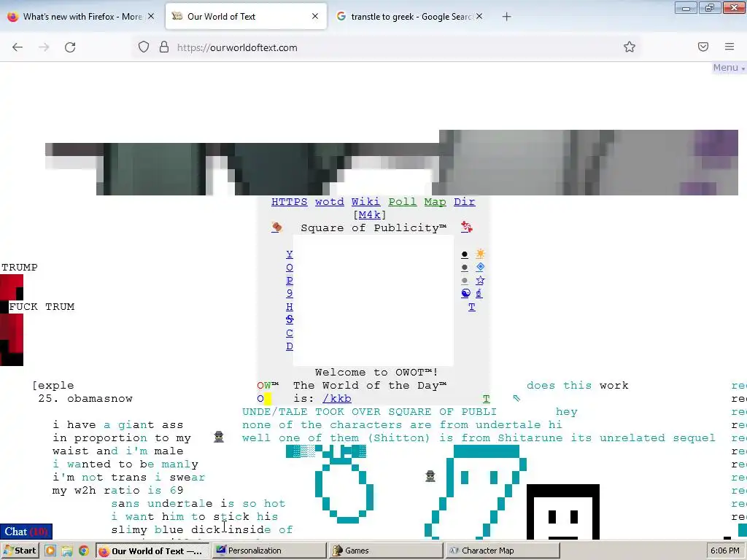Switch to the Games taskbar window
This screenshot has height=560, width=747.
pyautogui.click(x=386, y=551)
